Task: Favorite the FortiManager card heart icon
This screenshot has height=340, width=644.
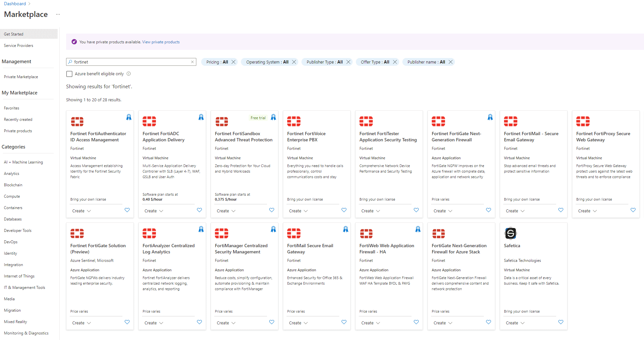Action: (x=272, y=322)
